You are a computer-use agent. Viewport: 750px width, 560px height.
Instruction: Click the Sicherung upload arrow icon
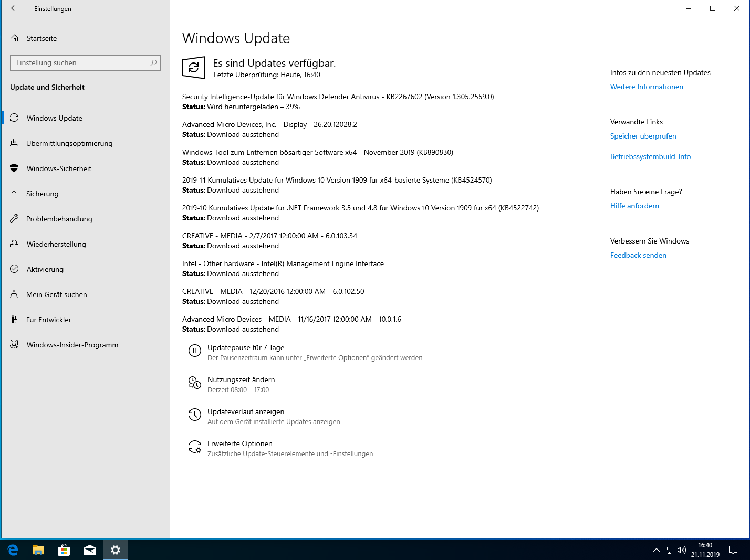(14, 194)
